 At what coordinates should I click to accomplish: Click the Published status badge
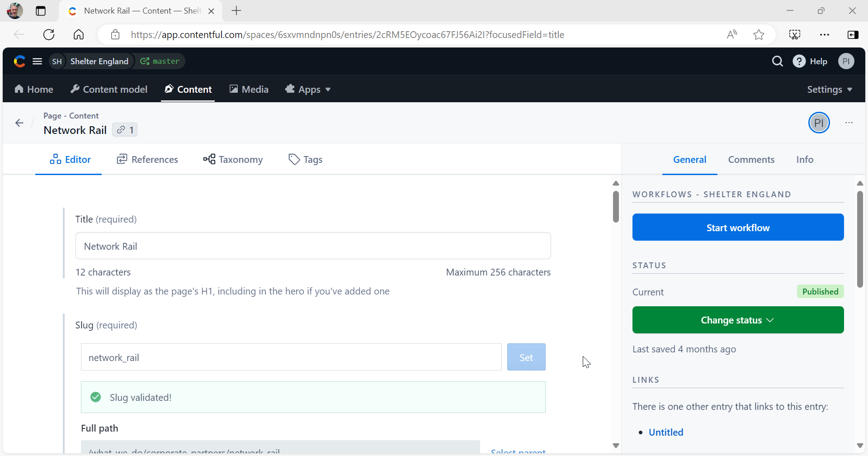pyautogui.click(x=820, y=291)
